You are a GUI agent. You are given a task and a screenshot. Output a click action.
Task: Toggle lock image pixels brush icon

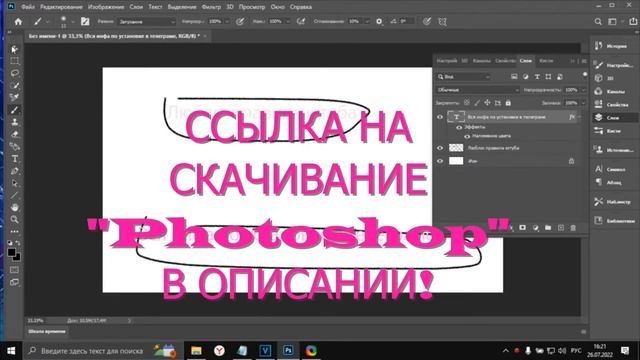click(477, 103)
